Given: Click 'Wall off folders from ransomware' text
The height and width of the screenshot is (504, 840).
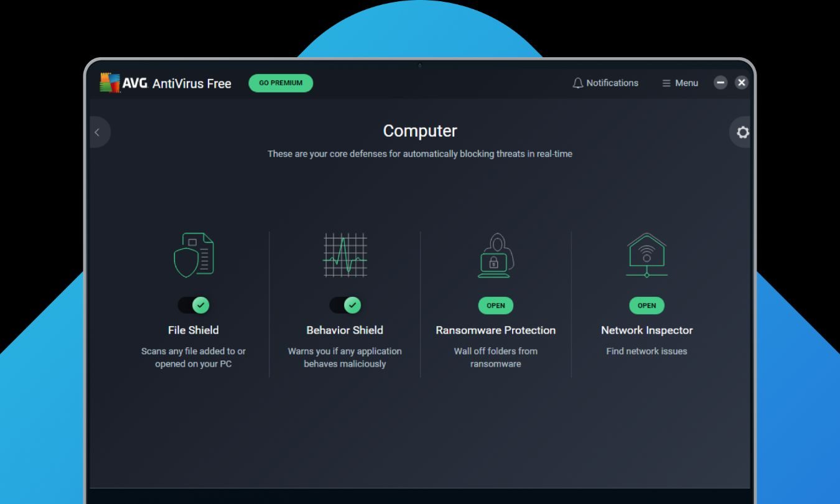Looking at the screenshot, I should [496, 357].
